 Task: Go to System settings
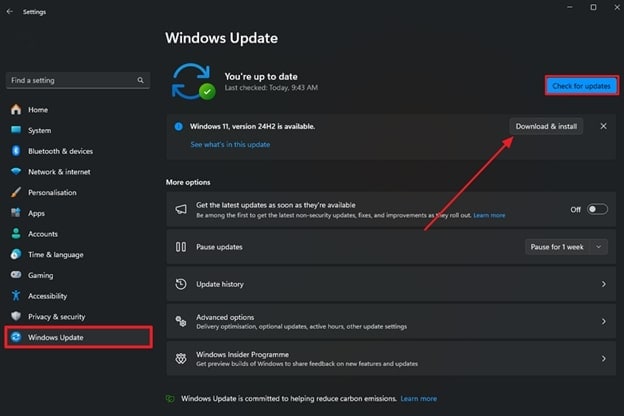(78, 130)
